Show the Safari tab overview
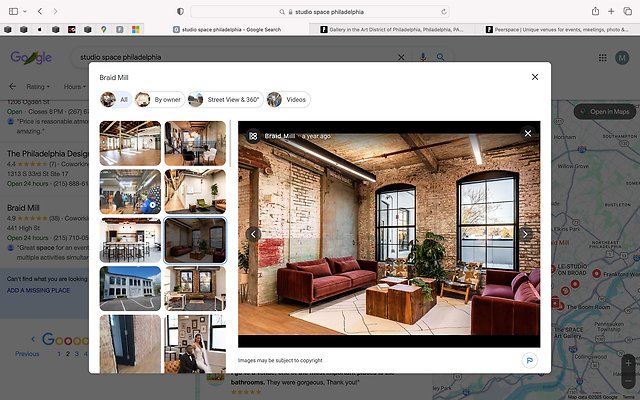Viewport: 640px width, 400px height. point(627,11)
